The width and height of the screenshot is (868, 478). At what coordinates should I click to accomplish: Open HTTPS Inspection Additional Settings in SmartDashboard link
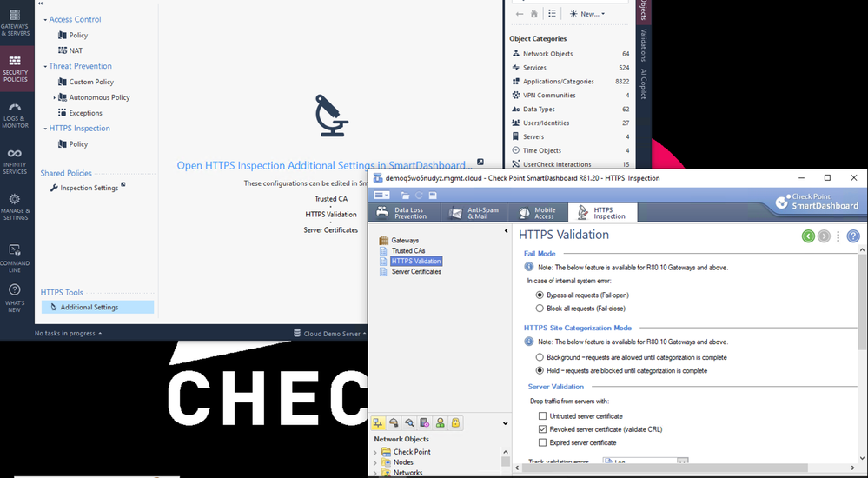pyautogui.click(x=324, y=165)
